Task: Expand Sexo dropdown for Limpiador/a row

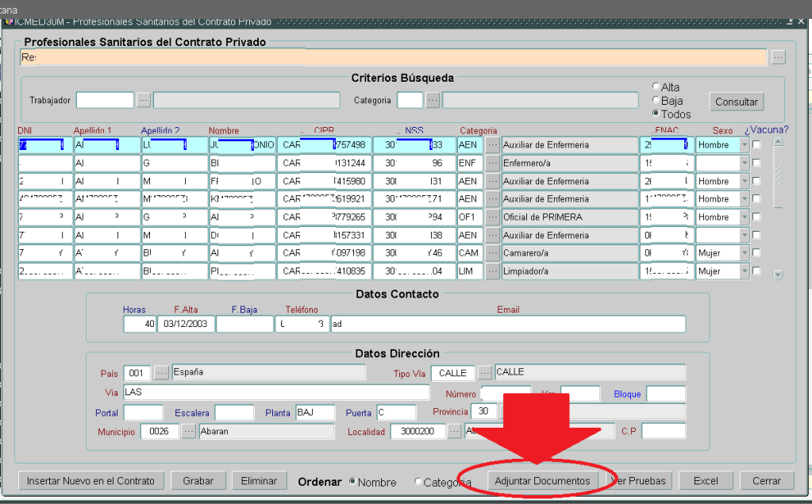Action: (744, 271)
